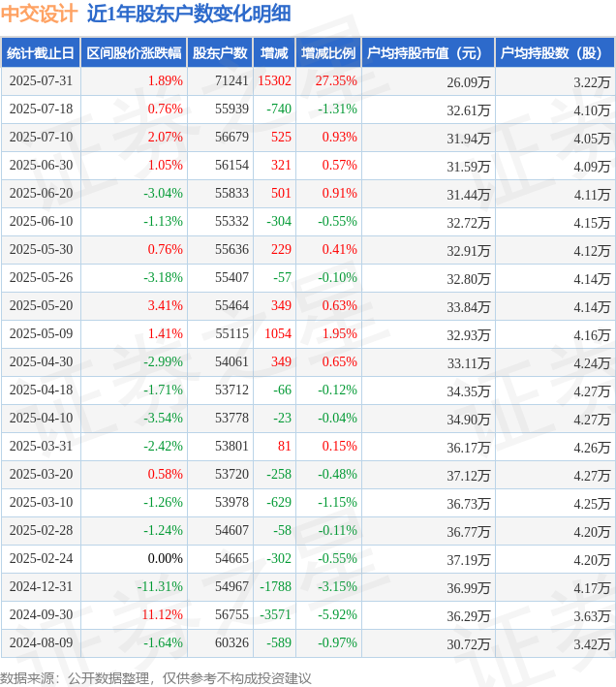Select the 2025-07-31 date cell
The height and width of the screenshot is (687, 616).
coord(41,81)
